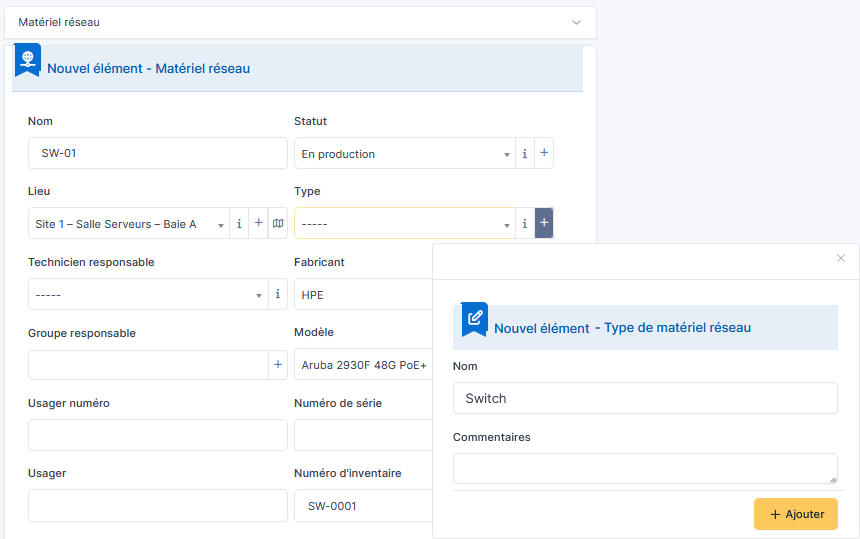The image size is (860, 539).
Task: Click the info icon beside Type dropdown
Action: point(525,223)
